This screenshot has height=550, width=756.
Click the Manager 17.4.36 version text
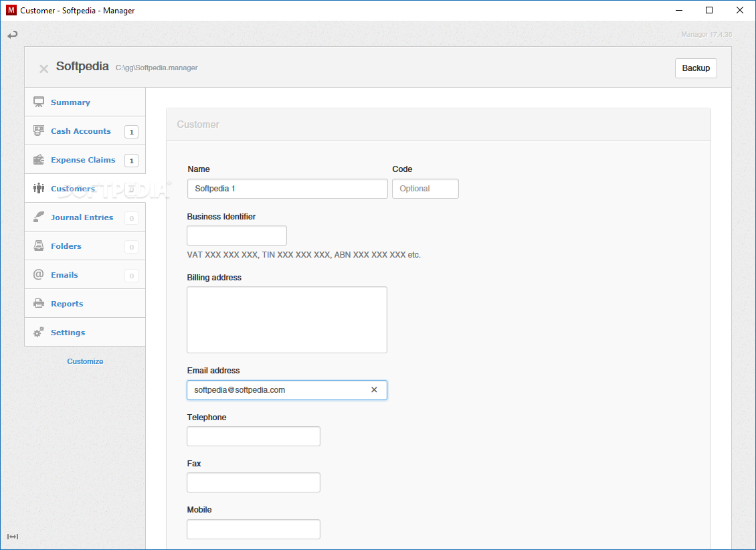click(x=706, y=34)
